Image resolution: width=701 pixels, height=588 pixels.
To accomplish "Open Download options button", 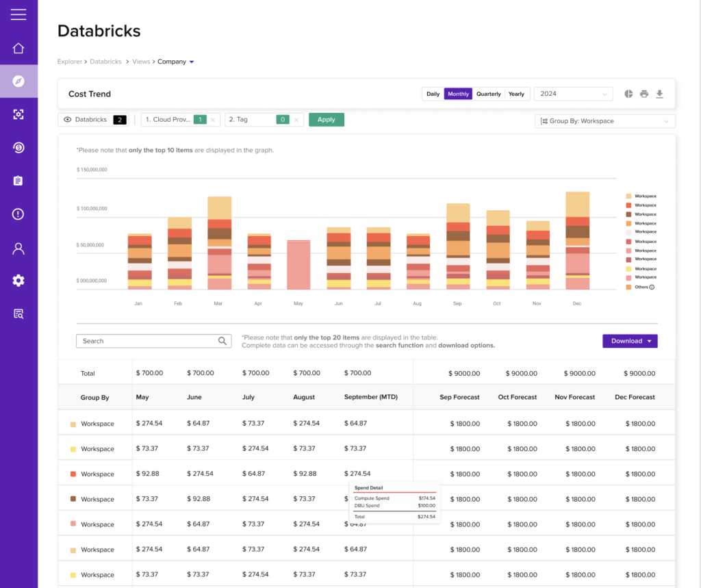I will (630, 341).
